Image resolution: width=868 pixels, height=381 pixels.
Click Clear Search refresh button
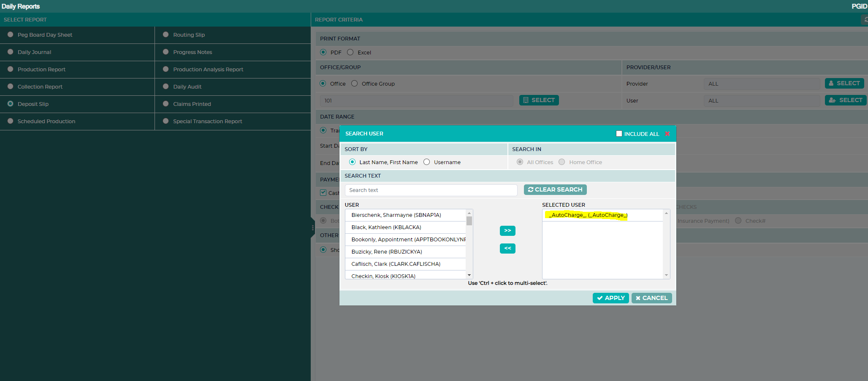(x=555, y=190)
